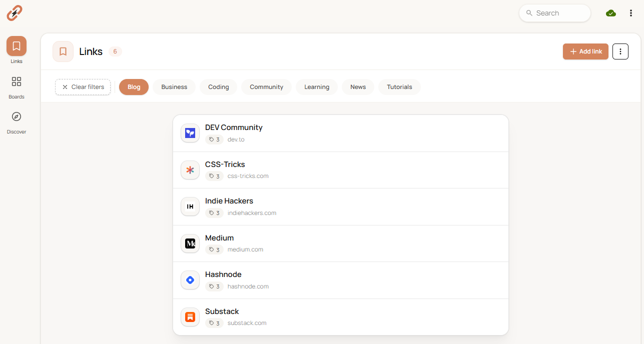644x344 pixels.
Task: Open the DEV Community link title
Action: click(234, 127)
